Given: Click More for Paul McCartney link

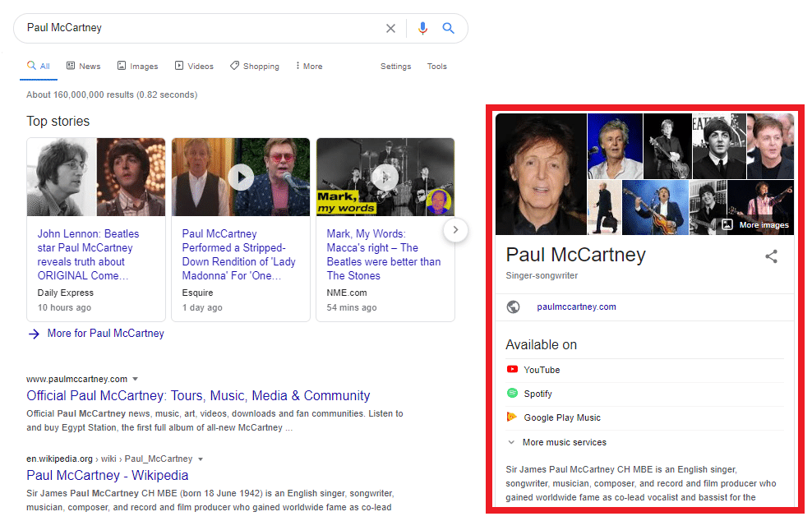Looking at the screenshot, I should click(105, 334).
